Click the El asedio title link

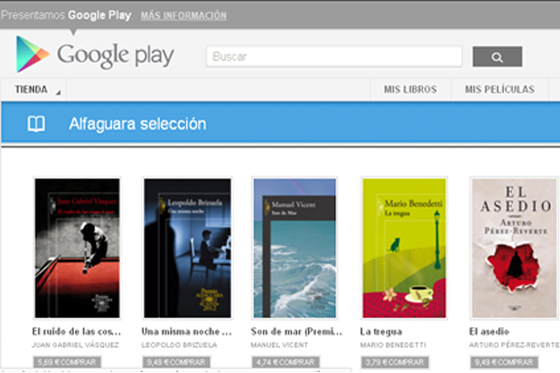[x=489, y=332]
